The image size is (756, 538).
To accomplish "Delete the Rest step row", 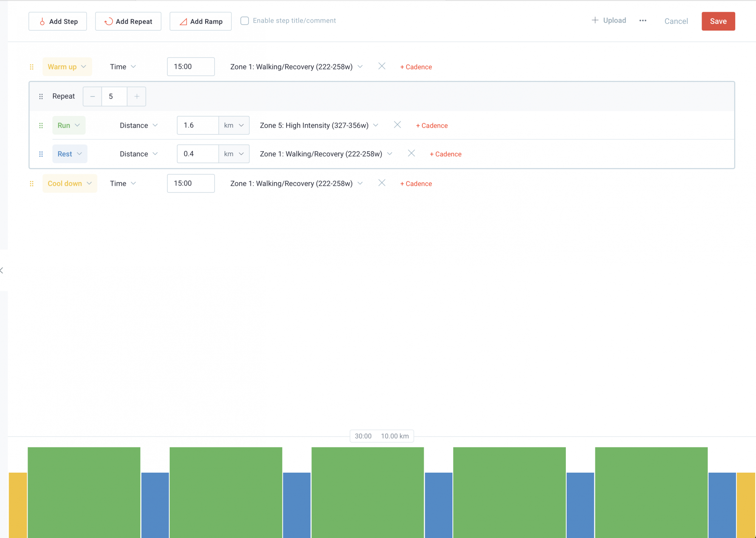I will (411, 153).
